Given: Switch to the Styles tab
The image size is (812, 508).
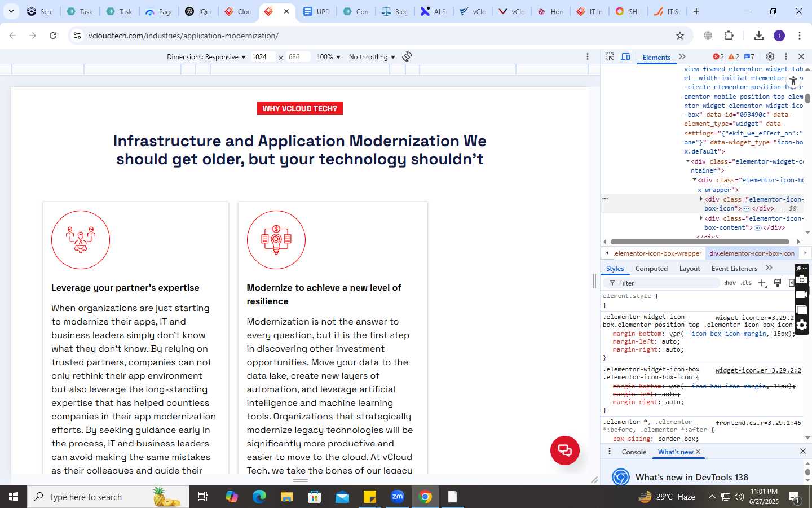Looking at the screenshot, I should 615,269.
